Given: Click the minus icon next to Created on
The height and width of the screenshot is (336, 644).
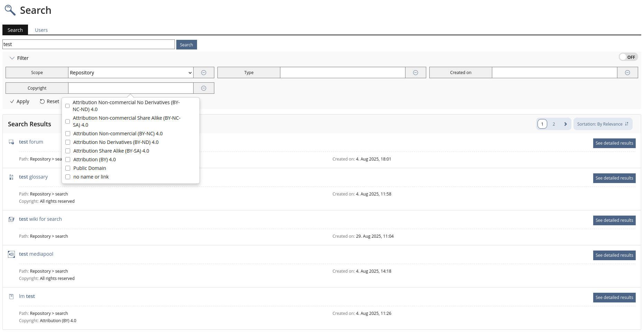Looking at the screenshot, I should [627, 73].
